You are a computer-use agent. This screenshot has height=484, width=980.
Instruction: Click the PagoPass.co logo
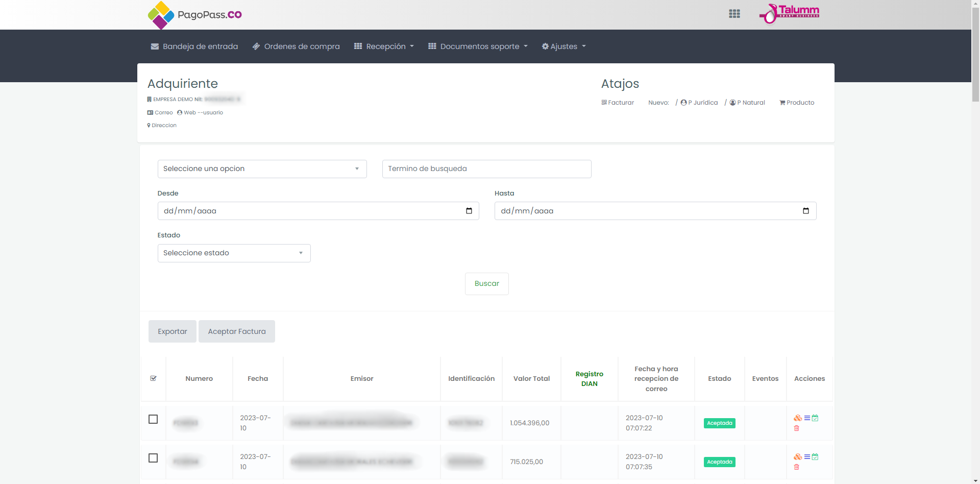click(x=194, y=15)
